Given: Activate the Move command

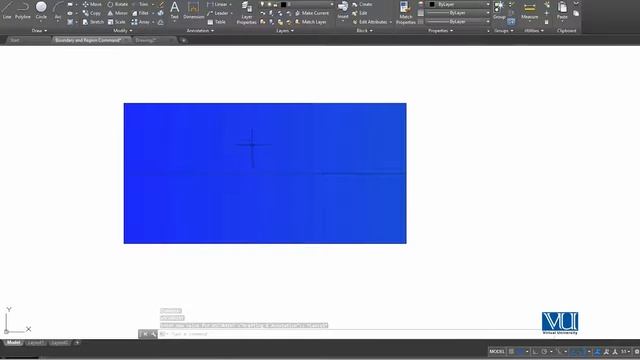Looking at the screenshot, I should pos(92,4).
